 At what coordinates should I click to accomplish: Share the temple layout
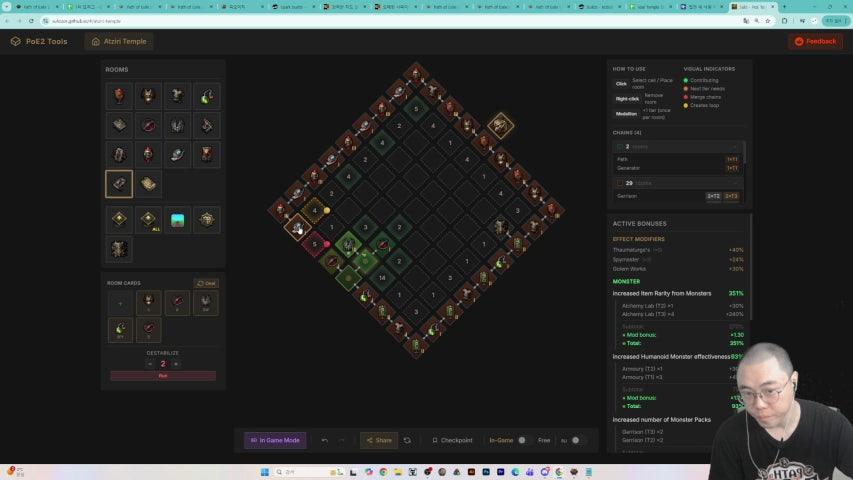coord(379,440)
